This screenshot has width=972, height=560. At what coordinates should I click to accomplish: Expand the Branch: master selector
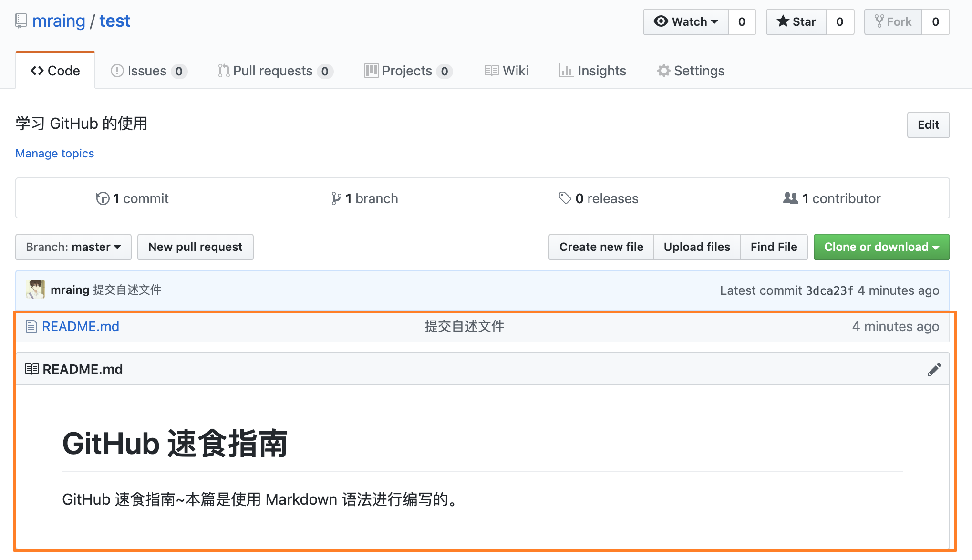click(x=73, y=247)
